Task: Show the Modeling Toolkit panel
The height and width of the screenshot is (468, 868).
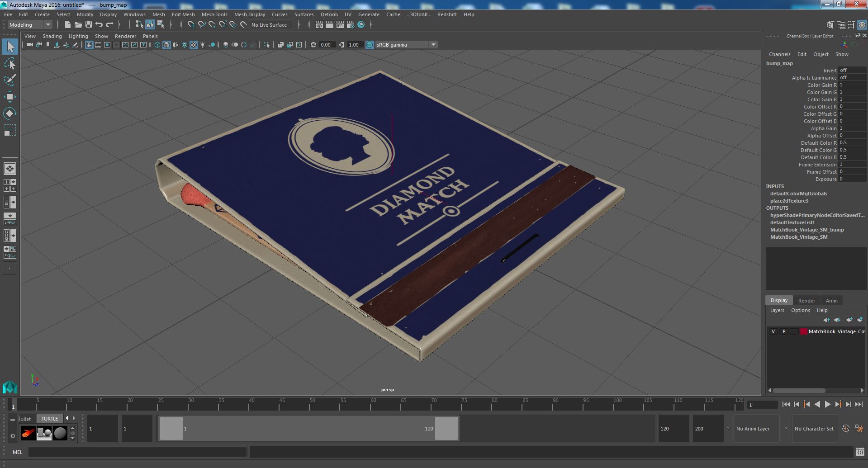Action: tap(830, 25)
